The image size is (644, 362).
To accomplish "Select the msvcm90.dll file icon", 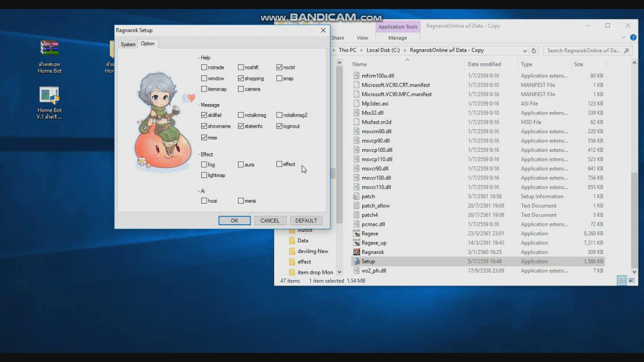I will pos(357,132).
